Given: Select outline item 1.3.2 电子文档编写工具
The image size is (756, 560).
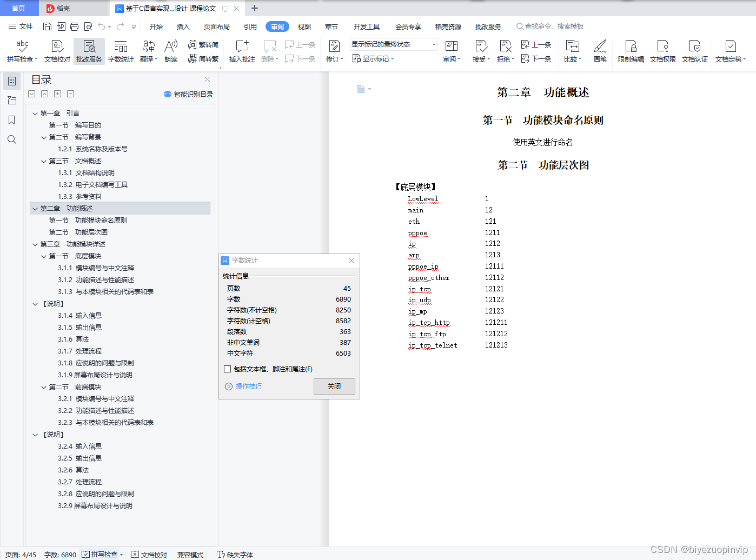Looking at the screenshot, I should (93, 185).
